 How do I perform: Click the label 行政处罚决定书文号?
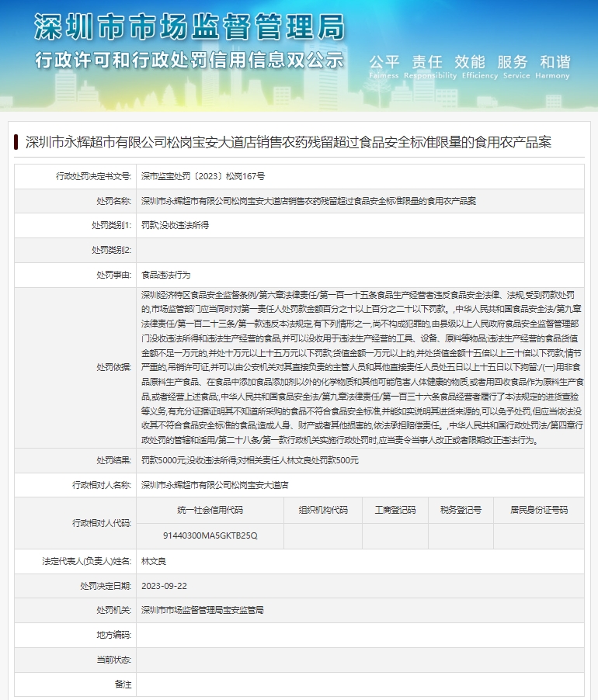click(x=93, y=176)
